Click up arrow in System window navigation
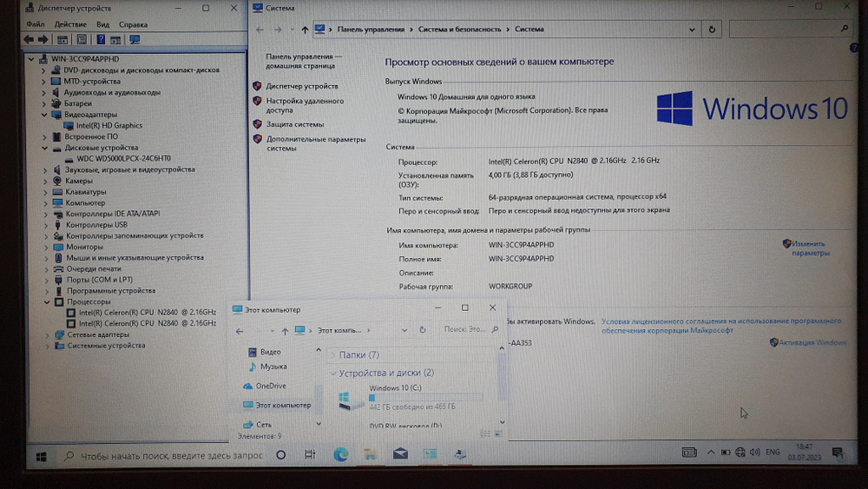The height and width of the screenshot is (489, 868). tap(305, 30)
